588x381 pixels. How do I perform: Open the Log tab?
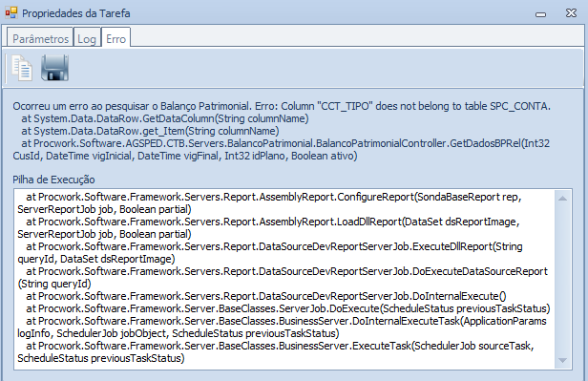[87, 38]
